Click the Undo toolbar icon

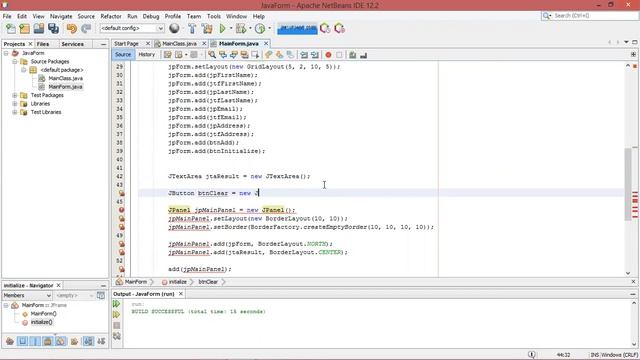[x=72, y=29]
